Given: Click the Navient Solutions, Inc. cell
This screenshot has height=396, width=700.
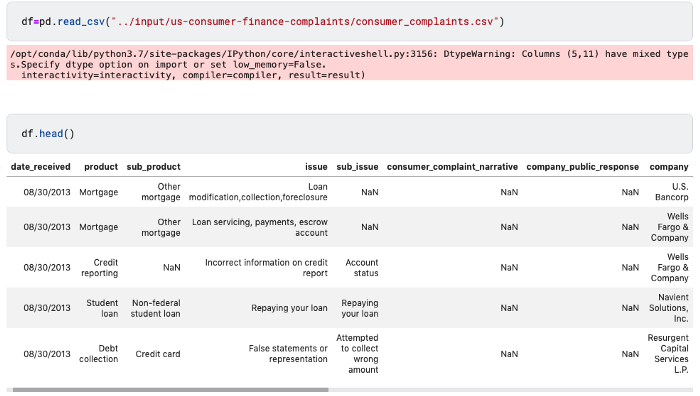Looking at the screenshot, I should click(668, 308).
